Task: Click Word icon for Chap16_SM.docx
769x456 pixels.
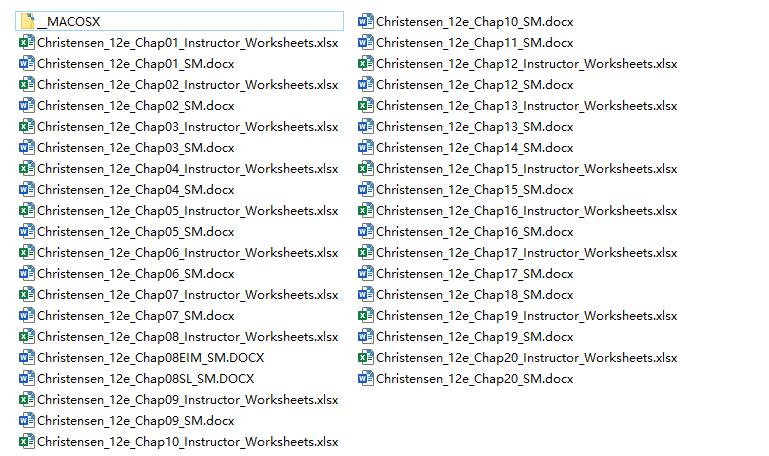Action: pyautogui.click(x=366, y=231)
